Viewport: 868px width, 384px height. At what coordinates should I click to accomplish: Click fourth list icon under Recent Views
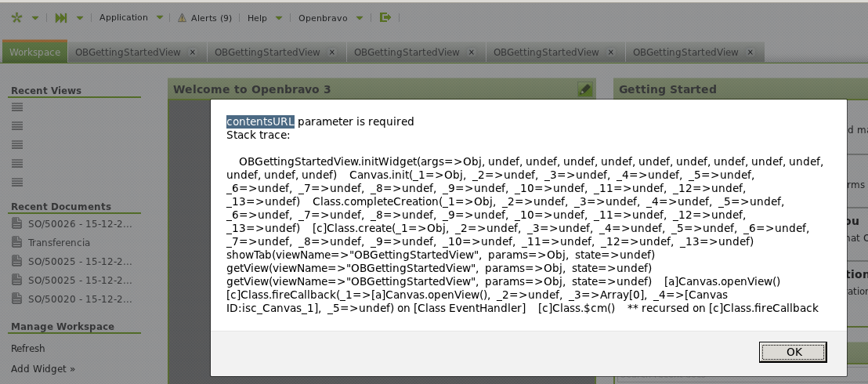[17, 164]
